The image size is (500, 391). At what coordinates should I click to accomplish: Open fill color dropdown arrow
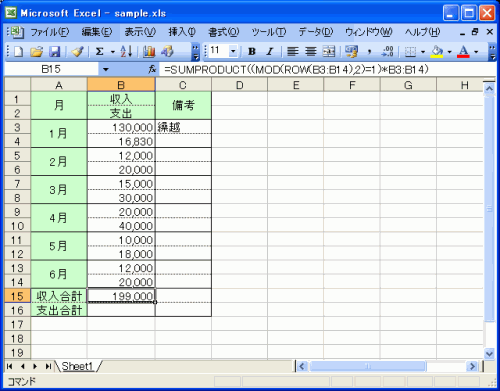tap(449, 52)
